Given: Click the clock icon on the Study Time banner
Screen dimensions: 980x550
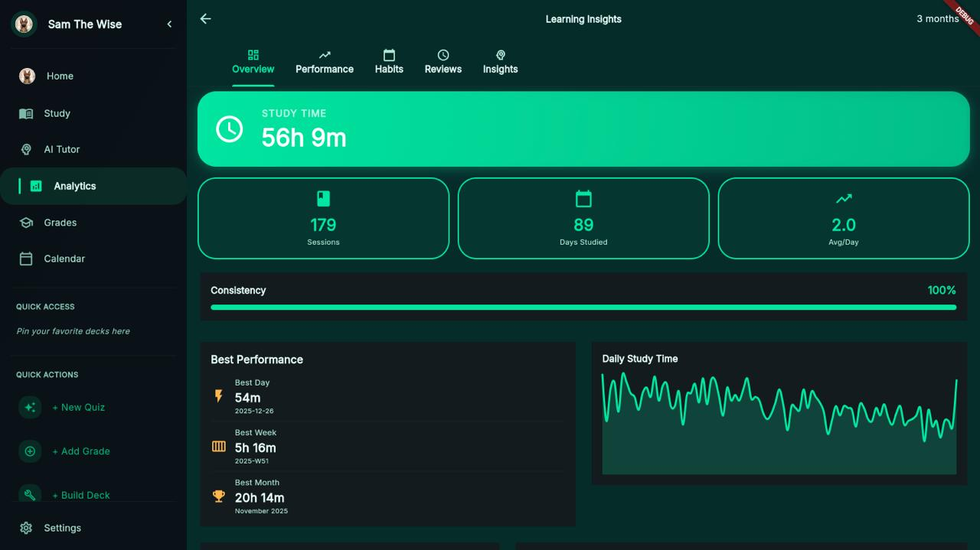Looking at the screenshot, I should click(x=227, y=129).
